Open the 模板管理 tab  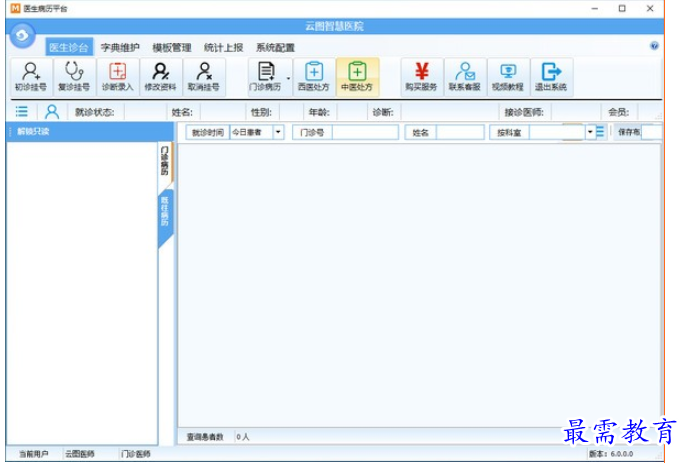pos(172,47)
